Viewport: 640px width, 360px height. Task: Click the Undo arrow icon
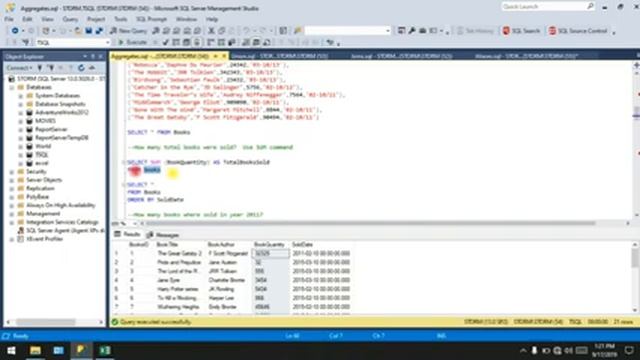click(246, 31)
